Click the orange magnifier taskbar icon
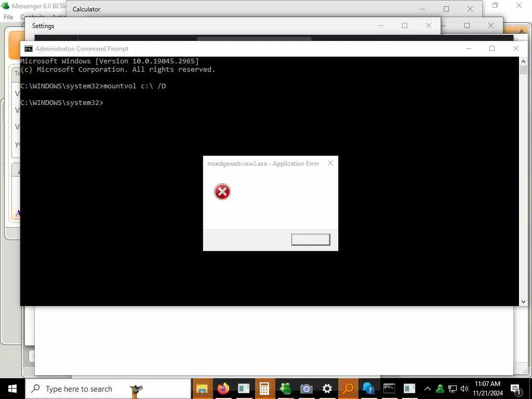Screen dimensions: 532x399 click(x=348, y=389)
